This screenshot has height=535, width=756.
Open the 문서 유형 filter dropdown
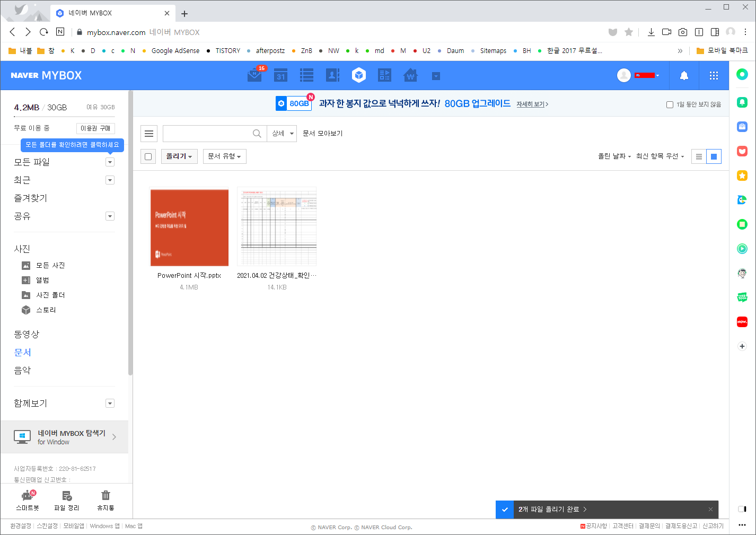pos(225,156)
